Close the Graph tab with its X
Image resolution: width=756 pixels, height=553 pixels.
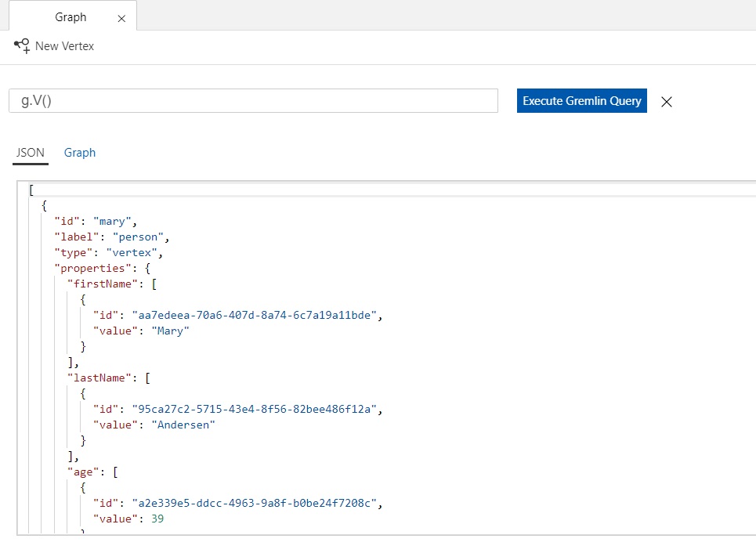coord(121,18)
